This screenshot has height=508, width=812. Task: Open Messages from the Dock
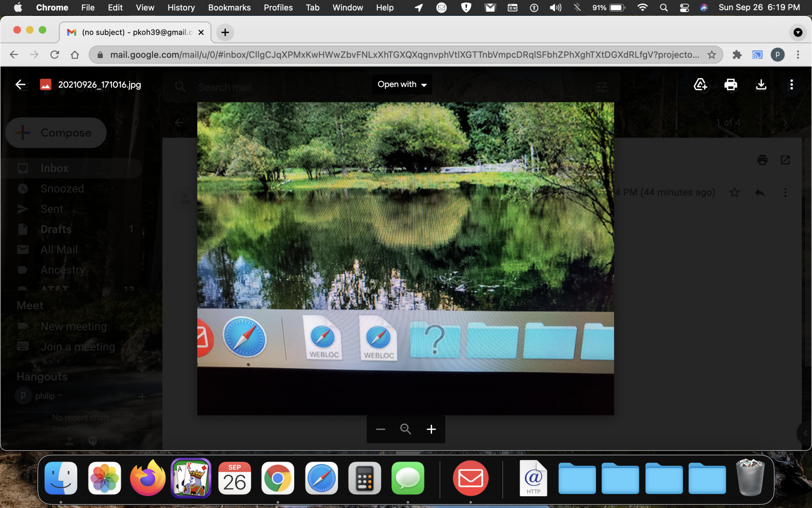click(408, 478)
